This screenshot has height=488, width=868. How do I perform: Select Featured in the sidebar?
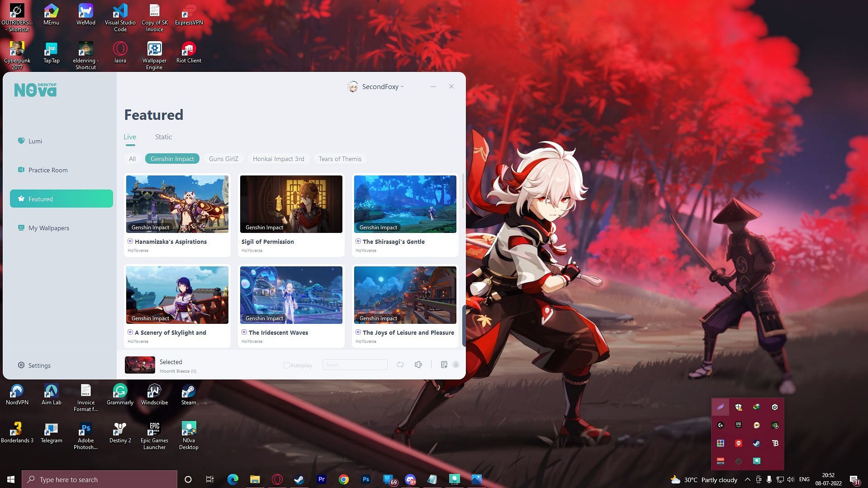coord(61,199)
